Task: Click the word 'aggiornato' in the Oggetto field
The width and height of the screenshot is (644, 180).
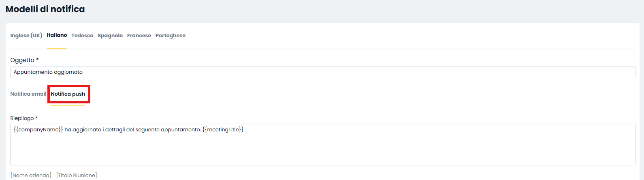Action: [x=68, y=72]
